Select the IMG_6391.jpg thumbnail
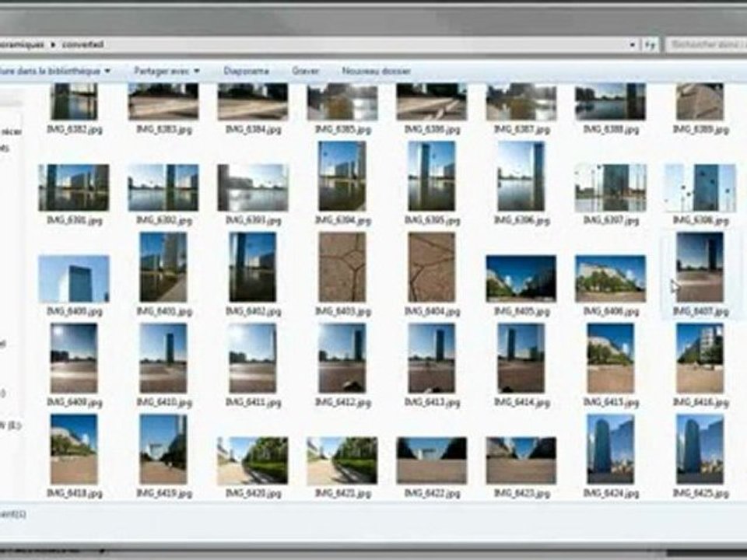Viewport: 747px width, 560px height. (x=74, y=187)
